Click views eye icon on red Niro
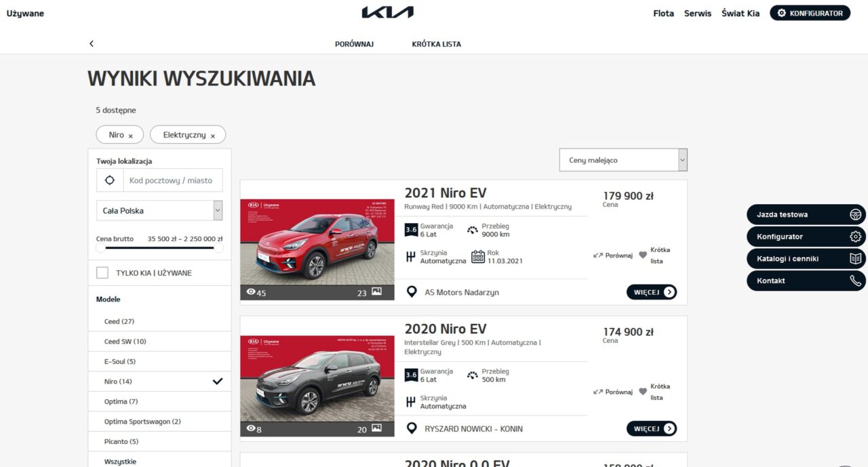868x467 pixels. tap(251, 292)
